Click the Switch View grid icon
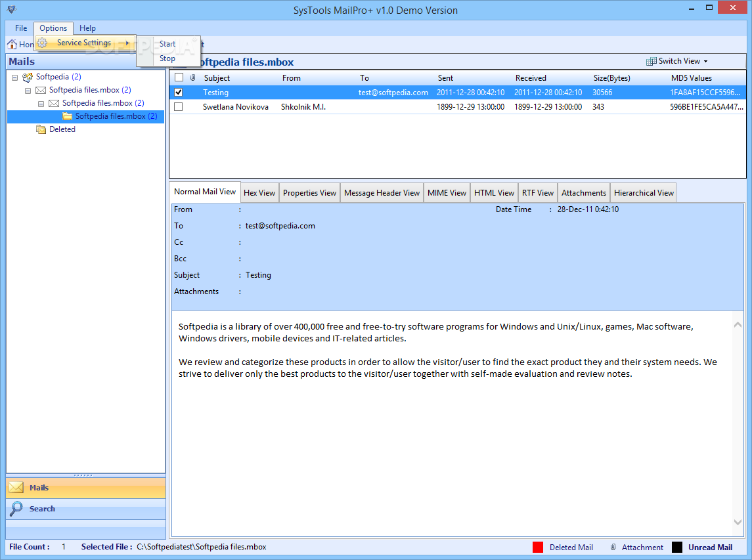Viewport: 752px width, 560px height. (x=652, y=61)
